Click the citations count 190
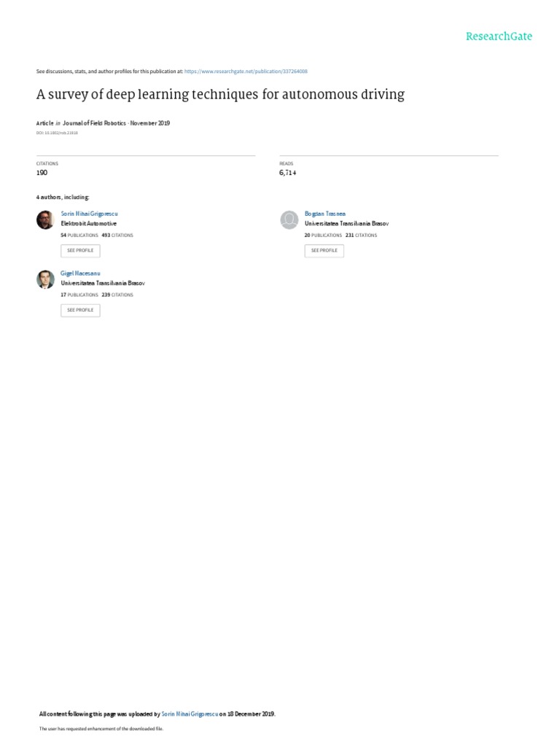Image resolution: width=560 pixels, height=747 pixels. click(42, 173)
